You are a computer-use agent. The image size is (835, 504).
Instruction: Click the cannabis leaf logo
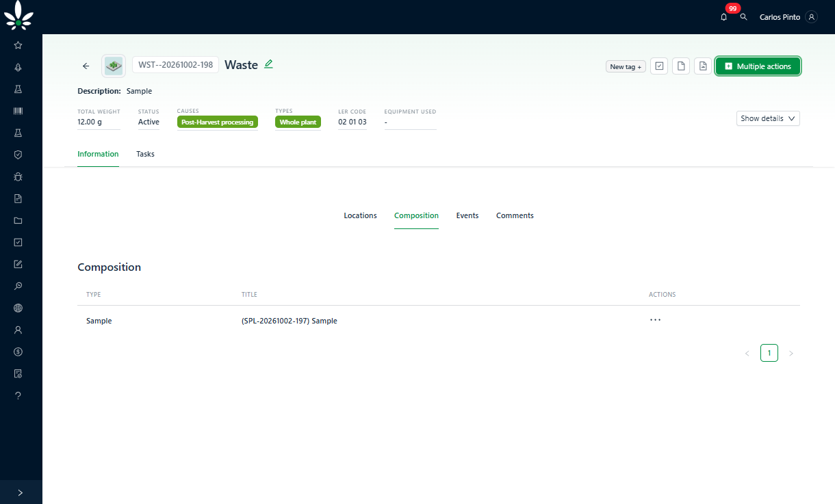click(x=18, y=16)
